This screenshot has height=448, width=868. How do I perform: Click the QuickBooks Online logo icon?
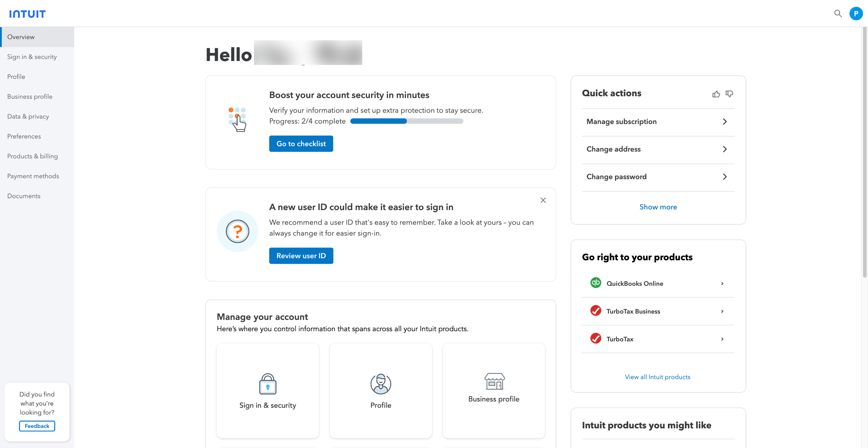(x=595, y=283)
